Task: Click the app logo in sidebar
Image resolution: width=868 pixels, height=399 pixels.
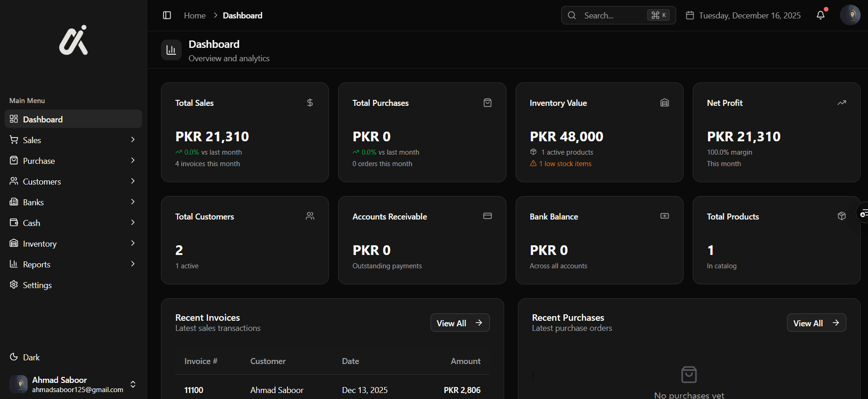Action: coord(74,40)
